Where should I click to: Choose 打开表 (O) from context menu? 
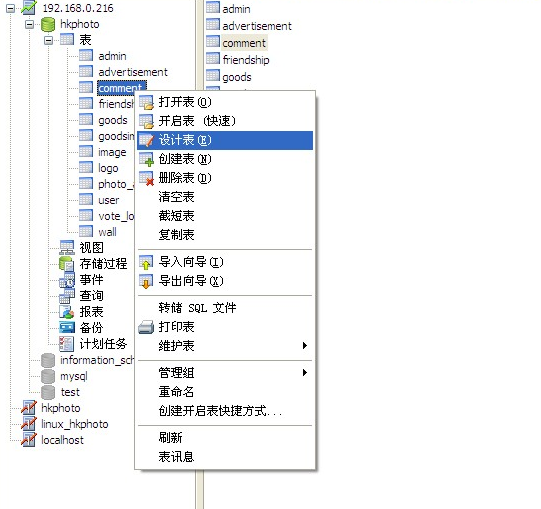(225, 102)
